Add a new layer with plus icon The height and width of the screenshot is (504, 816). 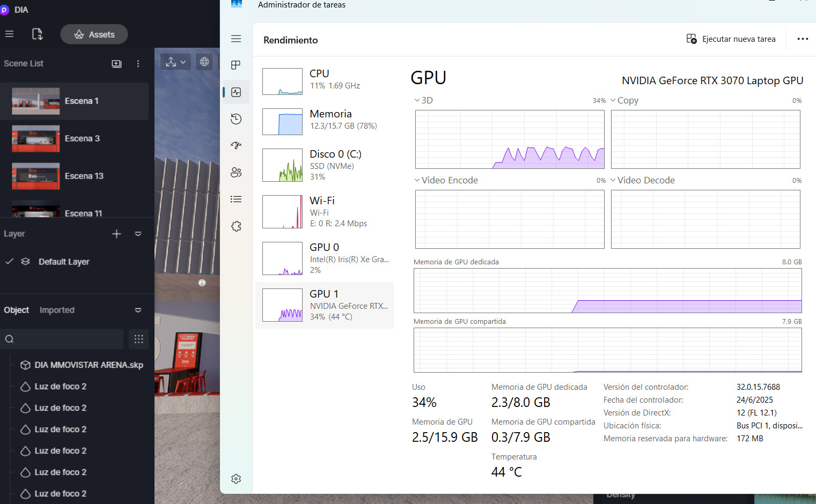tap(116, 234)
